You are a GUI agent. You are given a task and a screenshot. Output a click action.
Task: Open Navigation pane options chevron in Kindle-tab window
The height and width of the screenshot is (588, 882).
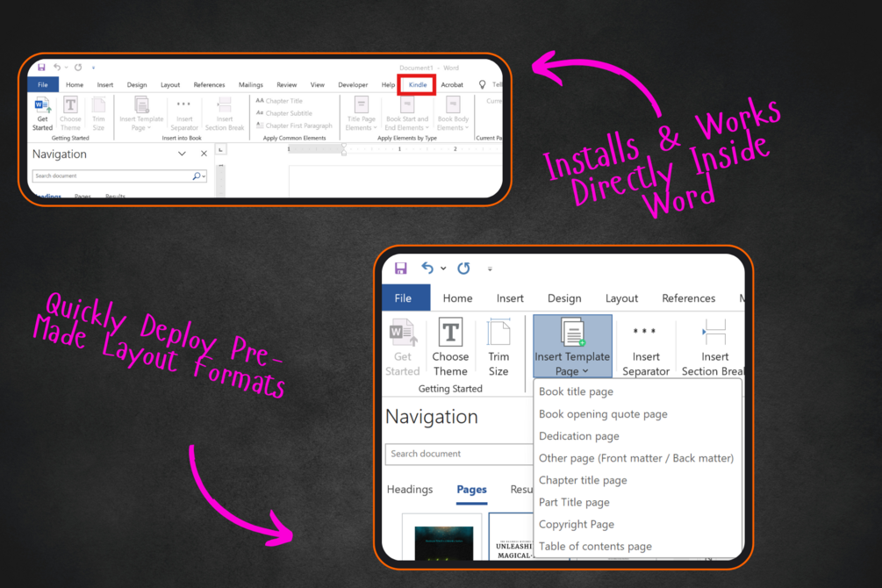182,154
